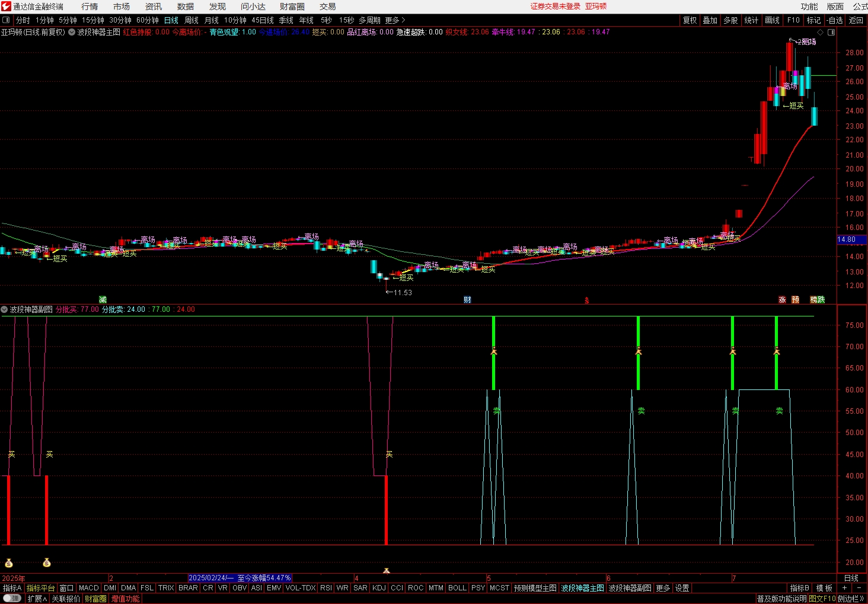
Task: Open the 数据 menu
Action: (x=186, y=7)
